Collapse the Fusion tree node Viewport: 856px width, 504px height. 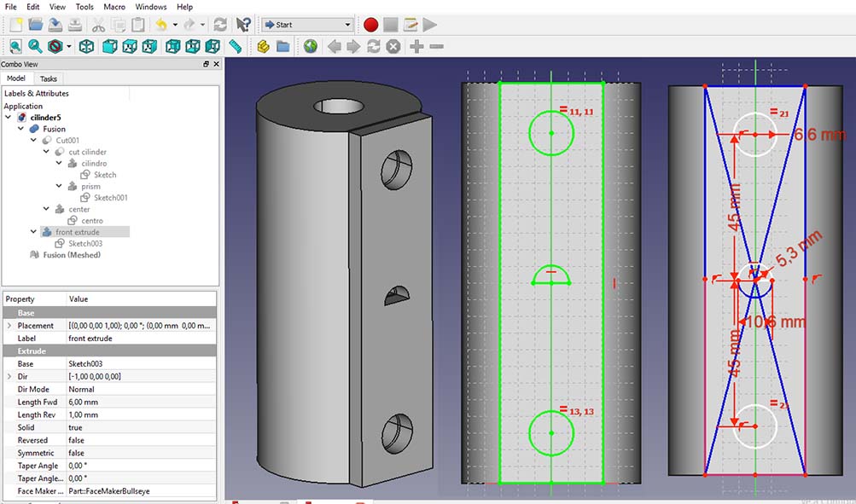[20, 129]
